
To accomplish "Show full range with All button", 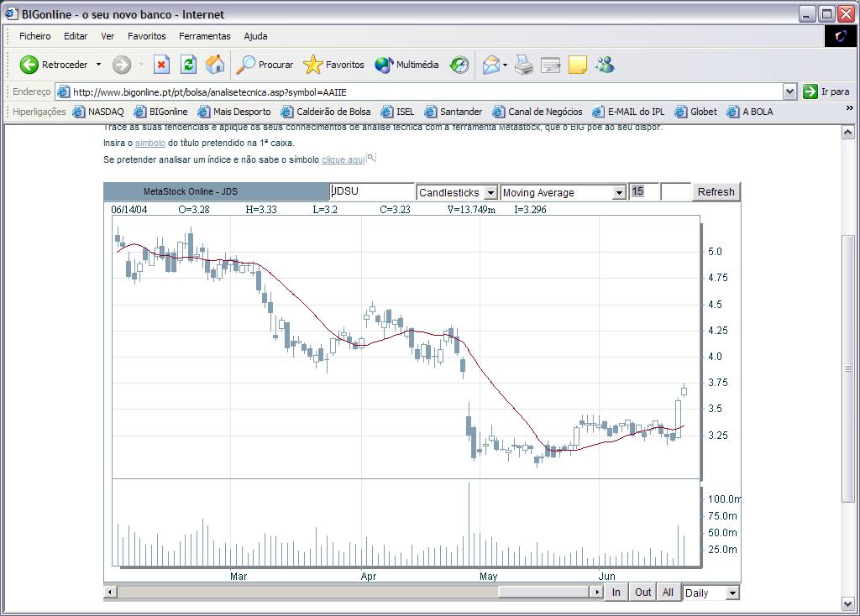I will [668, 593].
